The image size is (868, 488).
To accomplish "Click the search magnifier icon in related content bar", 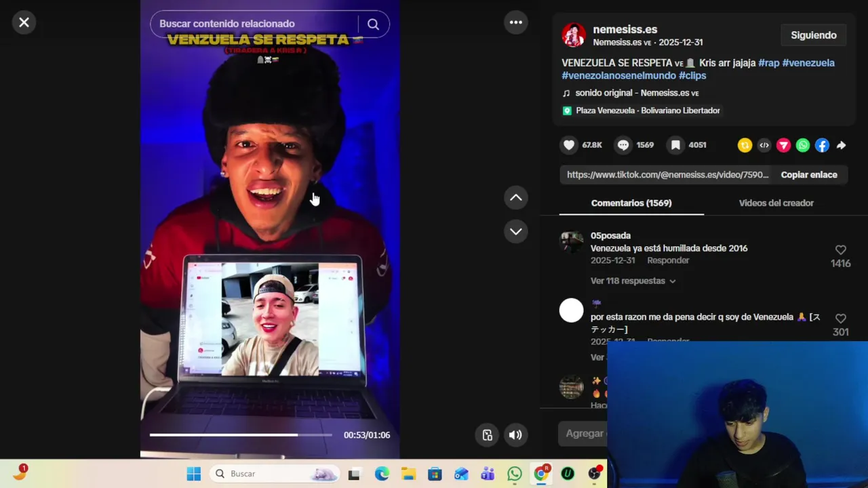I will point(373,24).
